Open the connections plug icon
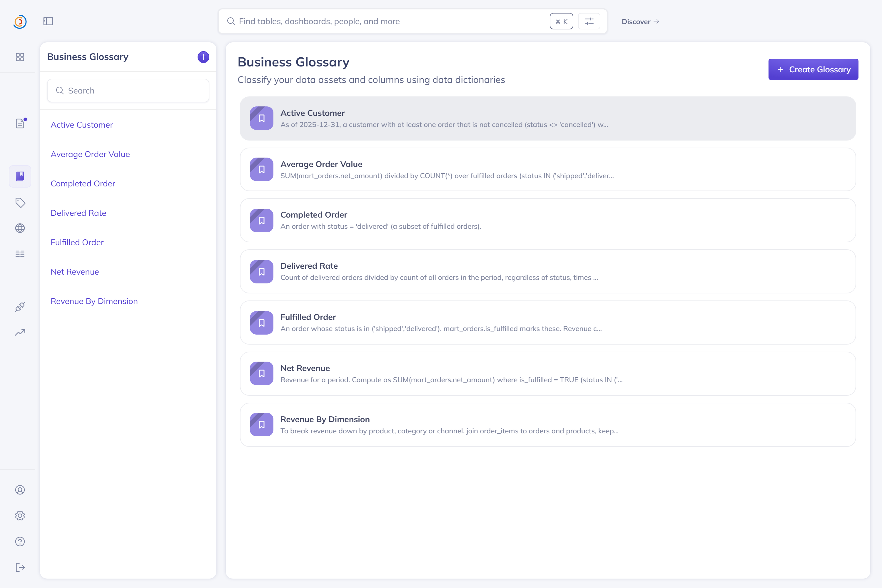 20,307
